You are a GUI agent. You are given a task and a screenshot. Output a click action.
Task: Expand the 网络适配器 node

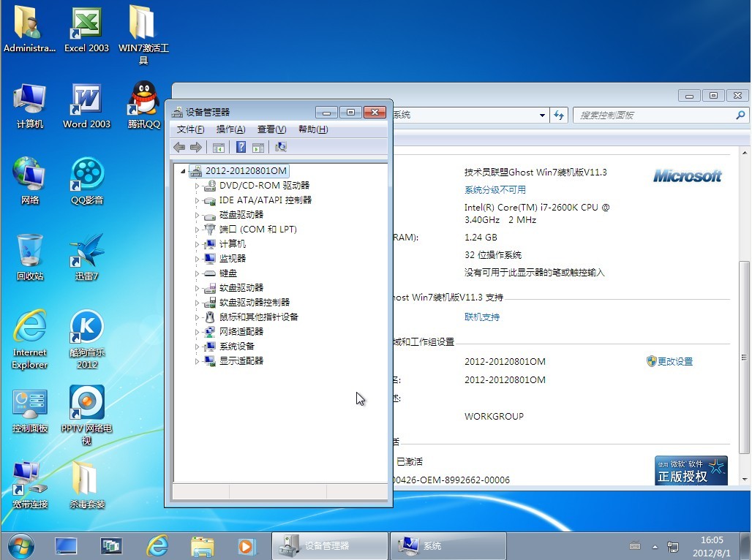coord(197,332)
